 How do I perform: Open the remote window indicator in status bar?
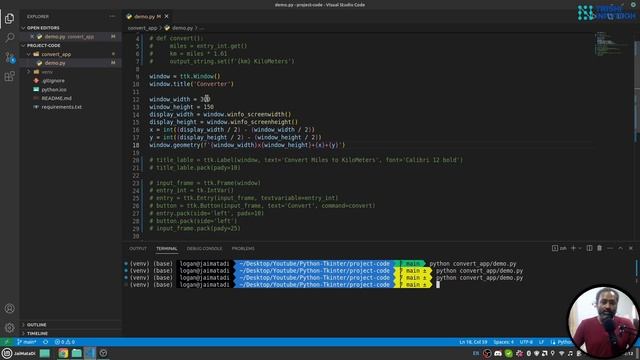coord(7,342)
